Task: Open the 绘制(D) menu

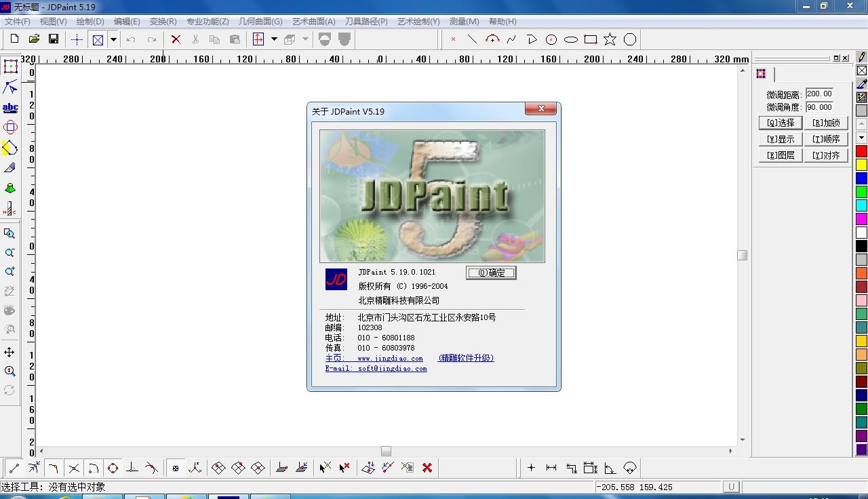Action: tap(90, 22)
